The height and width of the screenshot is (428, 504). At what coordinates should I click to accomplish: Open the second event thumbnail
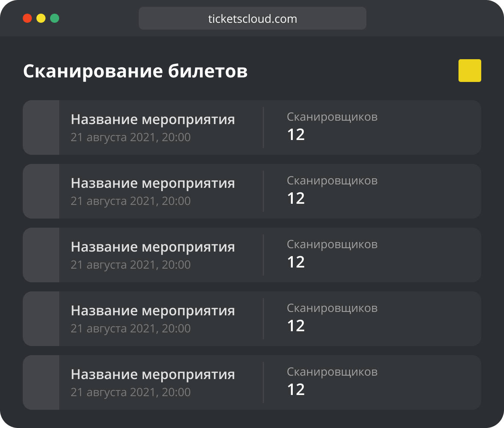point(41,191)
